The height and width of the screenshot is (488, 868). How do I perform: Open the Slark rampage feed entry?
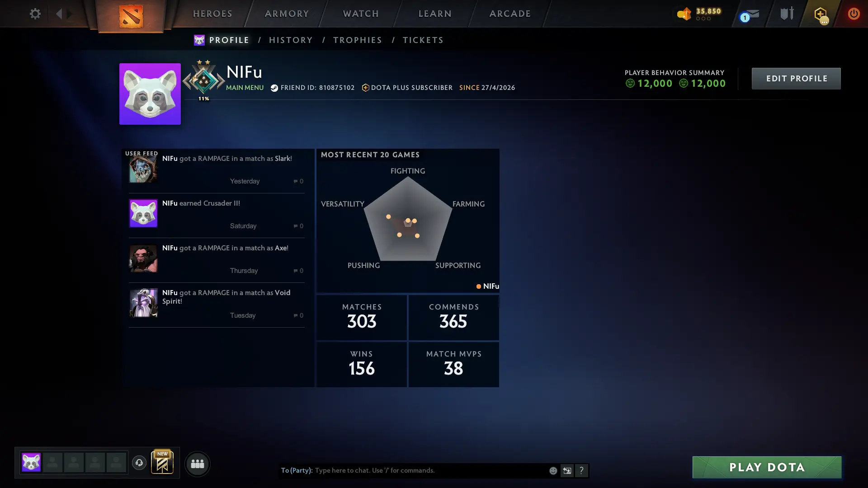[x=217, y=170]
